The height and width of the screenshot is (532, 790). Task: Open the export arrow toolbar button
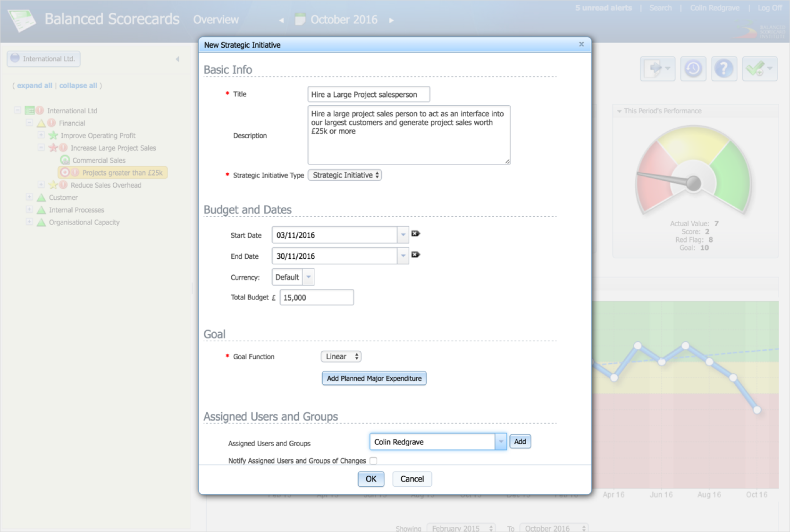click(658, 69)
